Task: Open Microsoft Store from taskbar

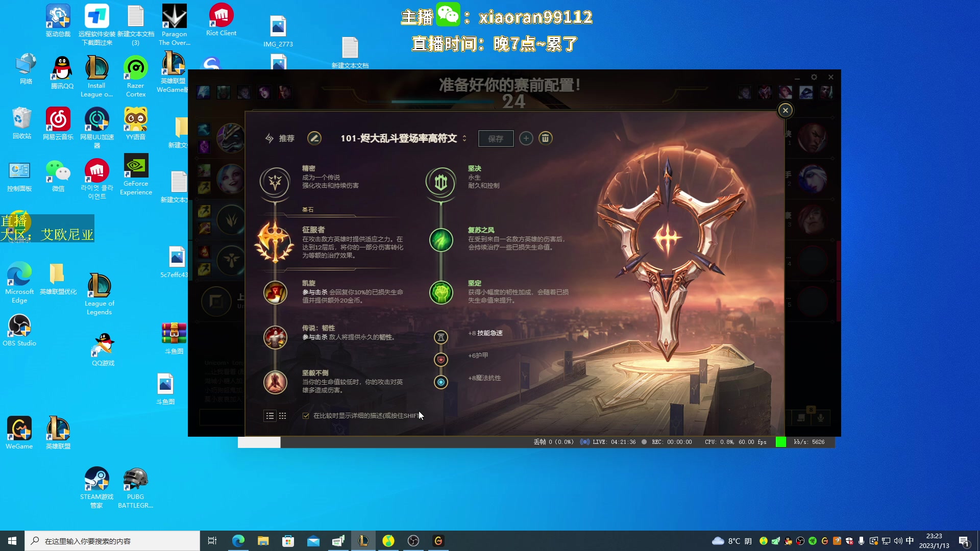Action: pyautogui.click(x=288, y=541)
